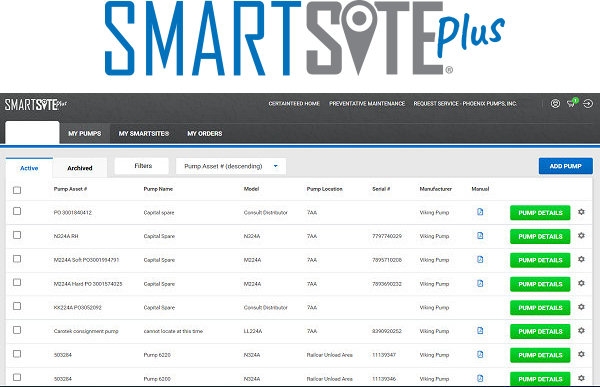600x387 pixels.
Task: Go to CERTAINTEED HOME link
Action: pos(294,103)
